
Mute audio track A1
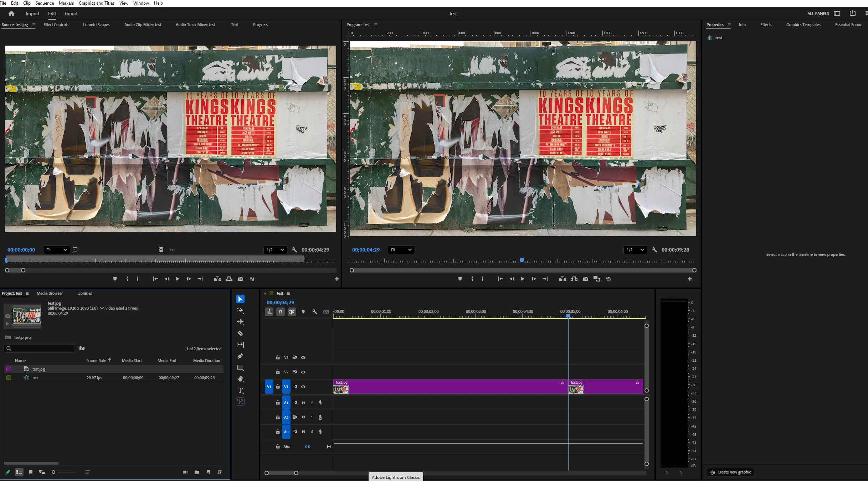tap(303, 403)
